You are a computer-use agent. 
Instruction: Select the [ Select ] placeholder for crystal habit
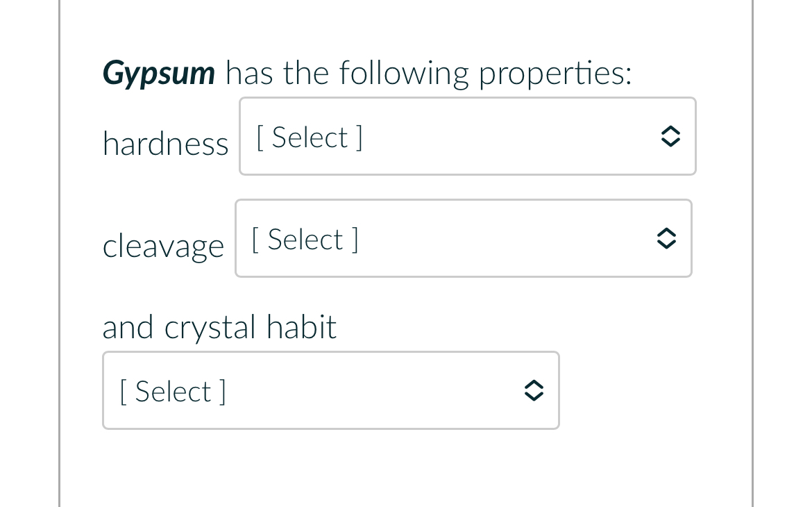pyautogui.click(x=172, y=390)
